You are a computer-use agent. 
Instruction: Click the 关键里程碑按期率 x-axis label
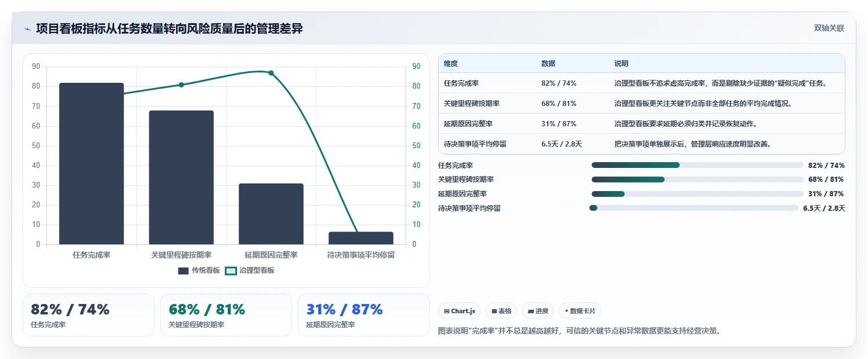pos(181,255)
